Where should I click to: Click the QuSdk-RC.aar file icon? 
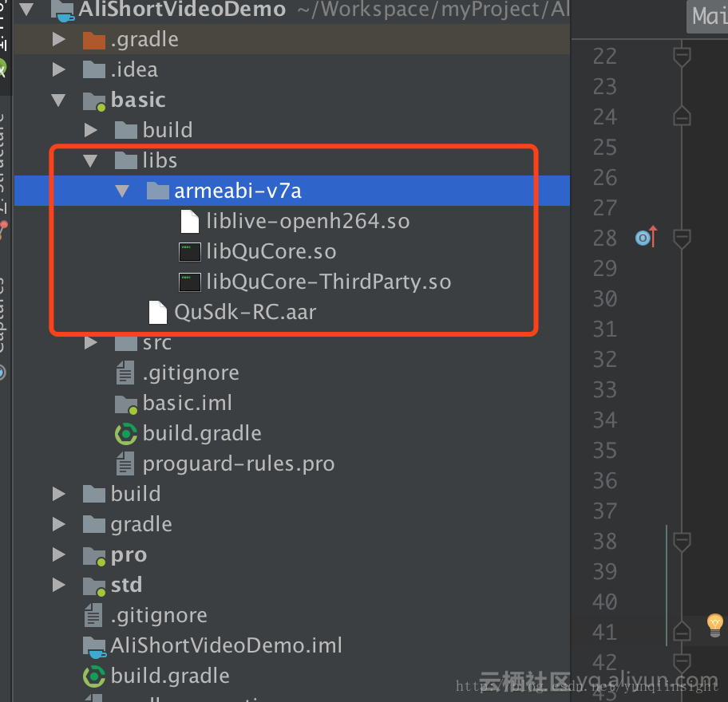pyautogui.click(x=158, y=312)
